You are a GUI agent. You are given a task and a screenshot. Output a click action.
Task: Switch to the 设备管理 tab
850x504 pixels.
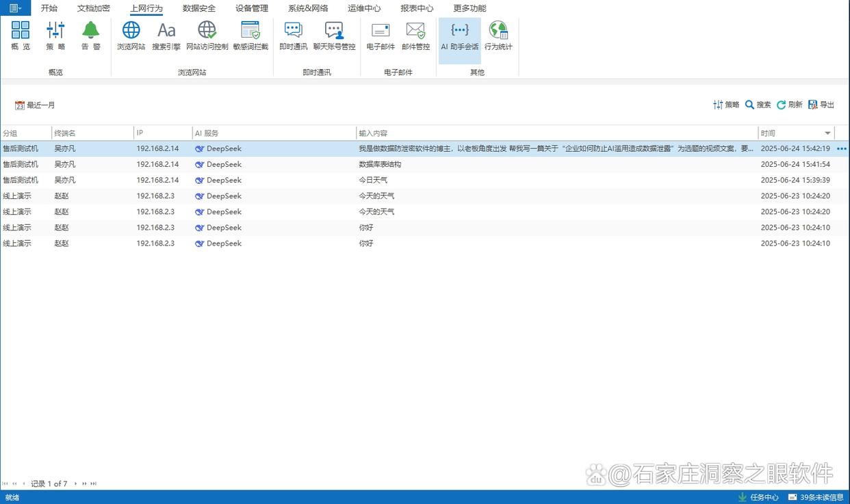click(x=252, y=8)
